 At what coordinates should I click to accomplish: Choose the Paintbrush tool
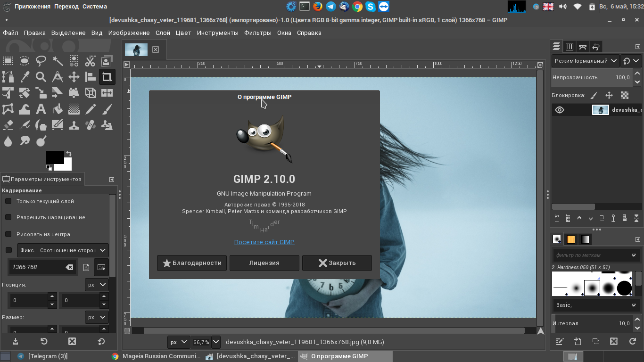[x=107, y=110]
